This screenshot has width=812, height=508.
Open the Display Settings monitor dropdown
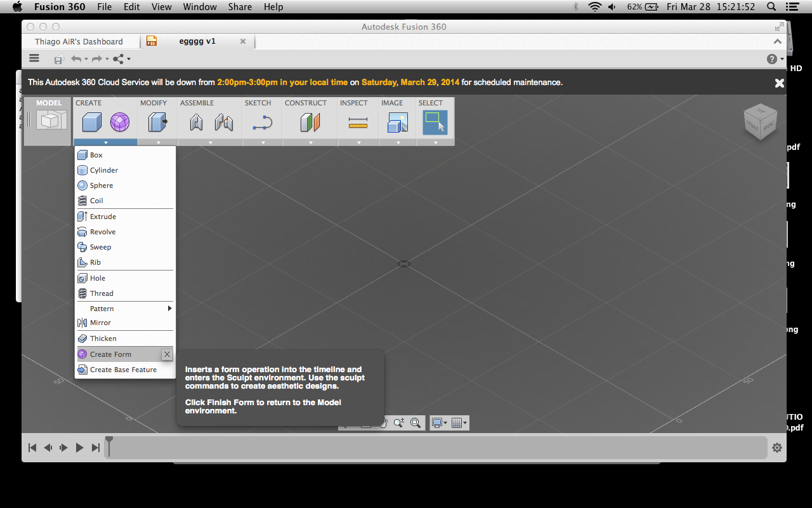pyautogui.click(x=439, y=423)
